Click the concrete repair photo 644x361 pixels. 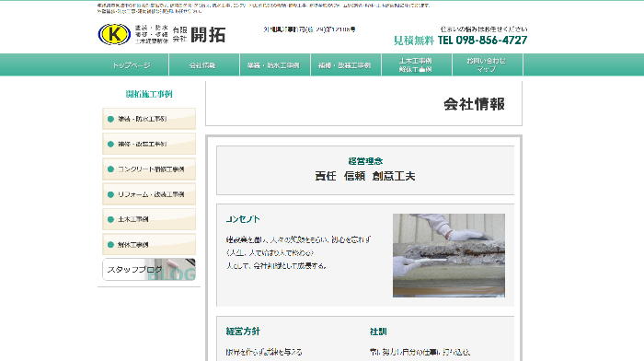[449, 255]
